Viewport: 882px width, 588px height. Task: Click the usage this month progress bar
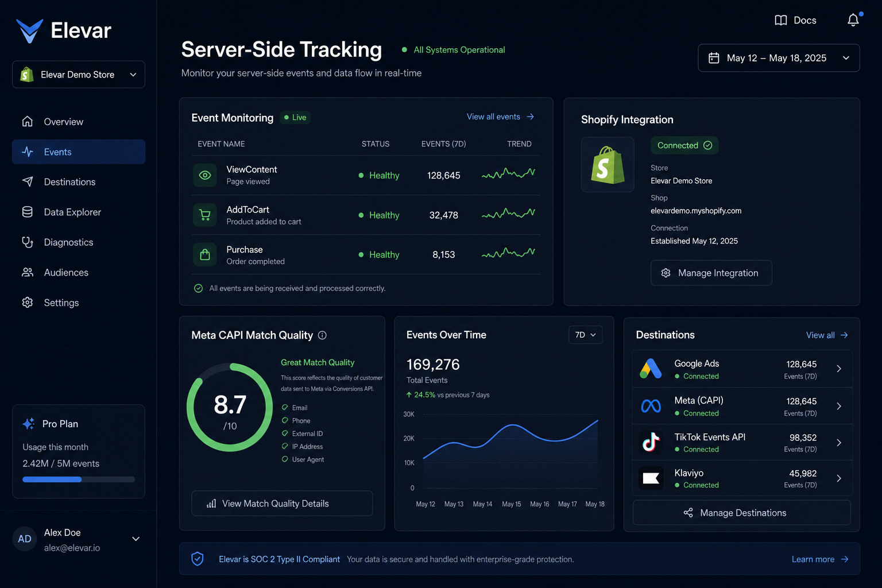(x=79, y=479)
